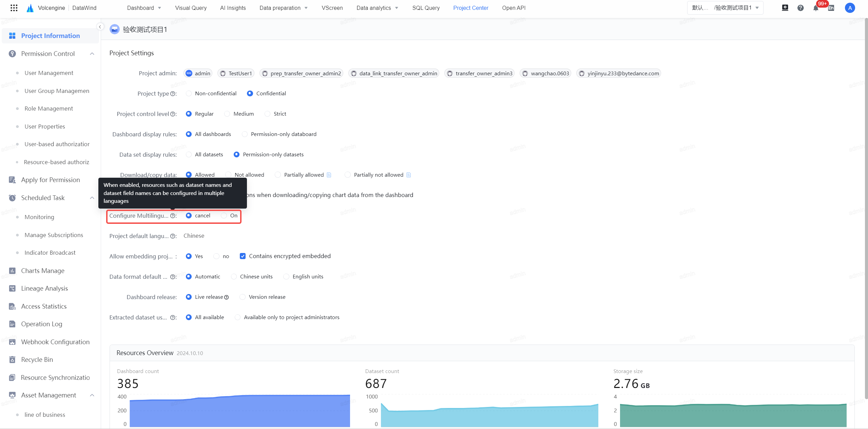Click the Access Statistics icon
Screen dimensions: 868x429
pos(12,306)
